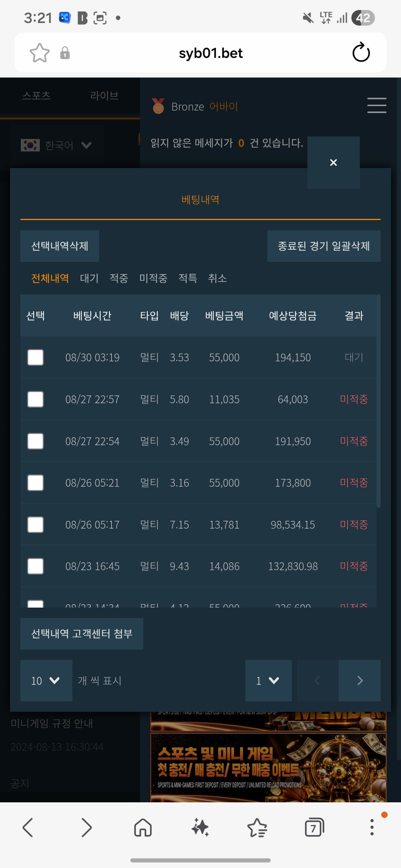The image size is (401, 868).
Task: Open the hamburger menu icon
Action: pos(376,105)
